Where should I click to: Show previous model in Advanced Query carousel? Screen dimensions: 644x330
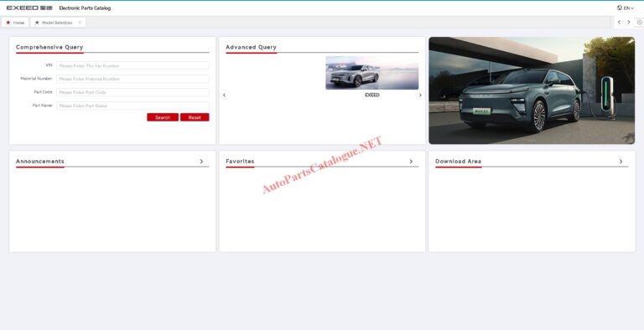[x=224, y=95]
